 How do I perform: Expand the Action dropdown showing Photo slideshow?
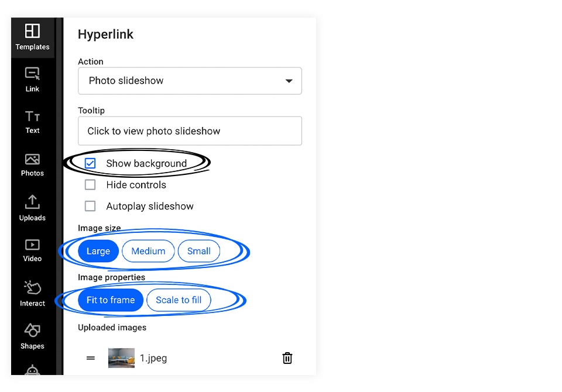point(190,81)
